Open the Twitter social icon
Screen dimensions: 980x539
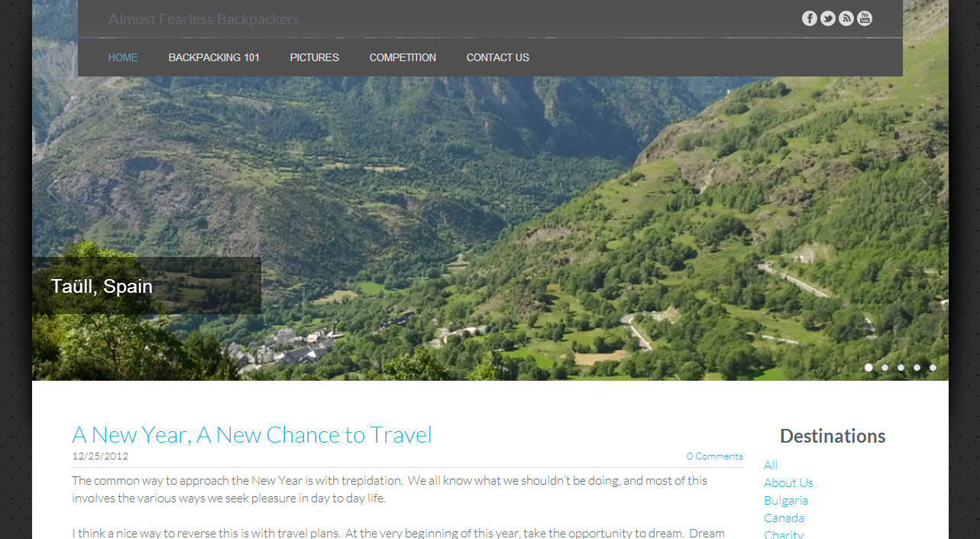click(828, 18)
